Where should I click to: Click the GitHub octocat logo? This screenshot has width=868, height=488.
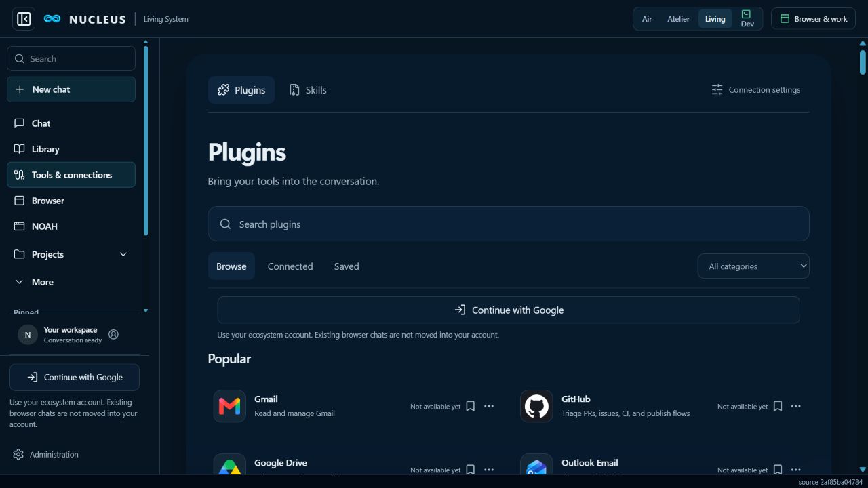pyautogui.click(x=536, y=406)
